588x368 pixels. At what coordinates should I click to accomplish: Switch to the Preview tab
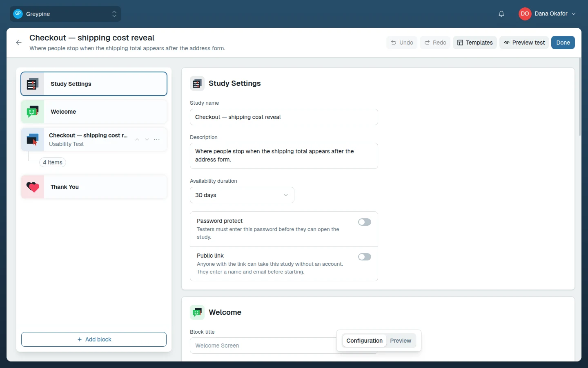(401, 341)
